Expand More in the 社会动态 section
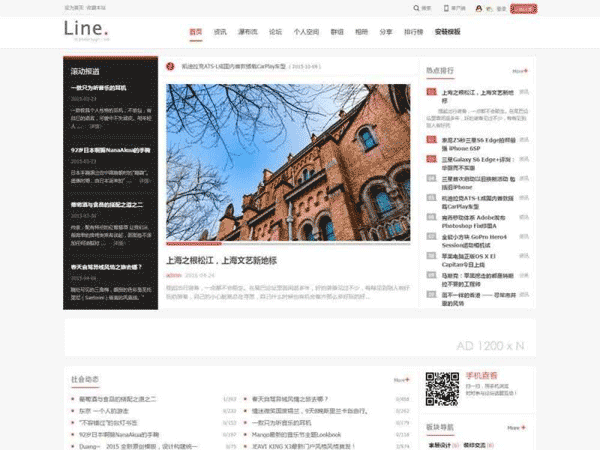Image resolution: width=600 pixels, height=450 pixels. tap(400, 380)
